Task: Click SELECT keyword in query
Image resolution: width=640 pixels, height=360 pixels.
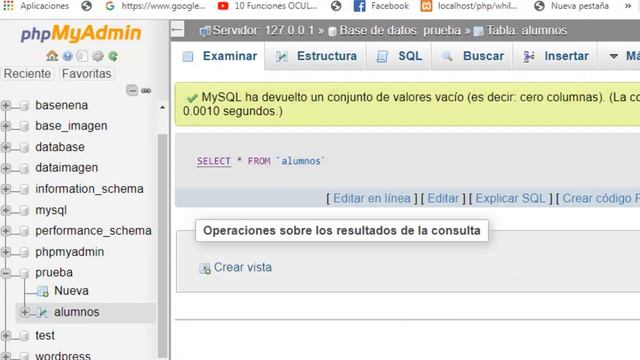Action: tap(214, 161)
